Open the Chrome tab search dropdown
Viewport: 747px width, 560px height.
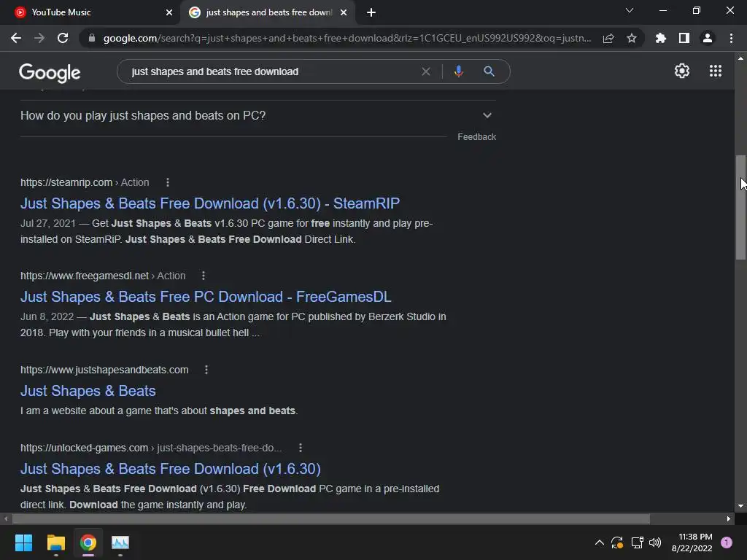(630, 10)
